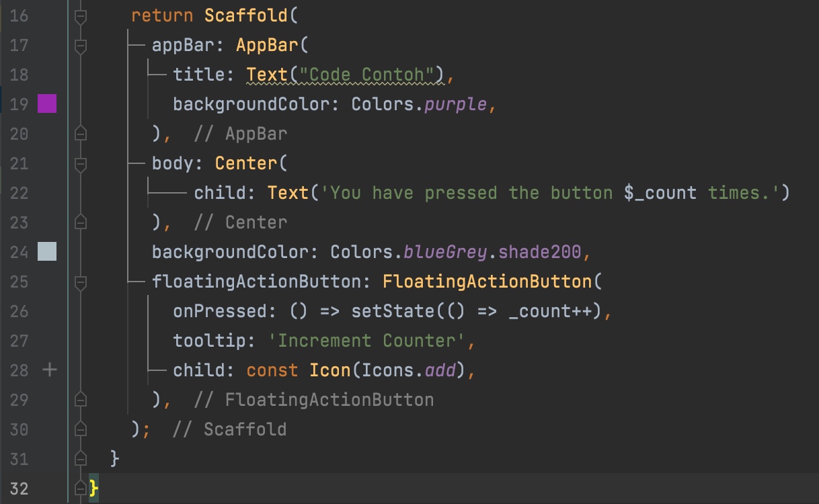Viewport: 819px width, 504px height.
Task: Click fold end marker on line 29
Action: tap(81, 399)
